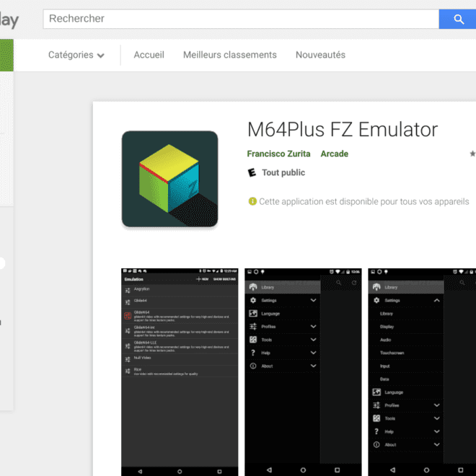Viewport: 476px width, 476px height.
Task: Click the Rechercher search field
Action: click(241, 19)
